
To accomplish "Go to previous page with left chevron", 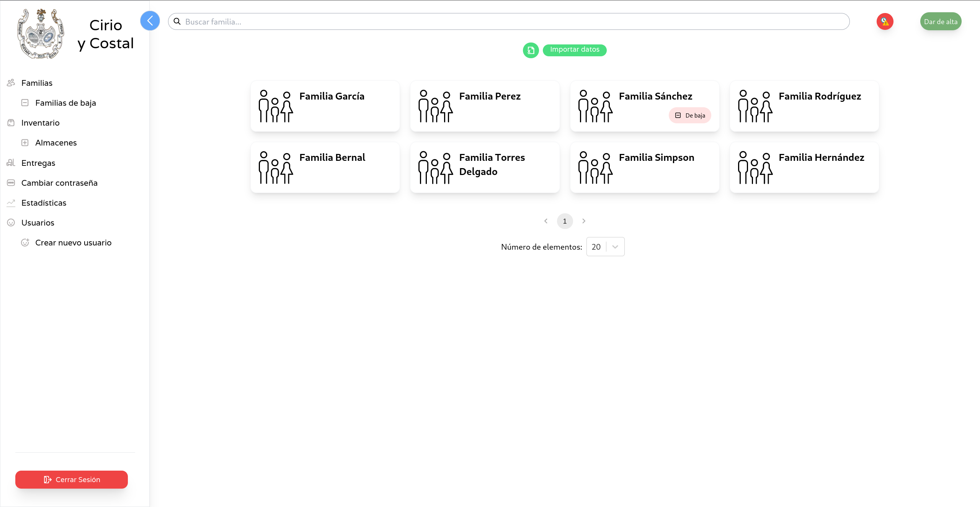I will point(546,221).
